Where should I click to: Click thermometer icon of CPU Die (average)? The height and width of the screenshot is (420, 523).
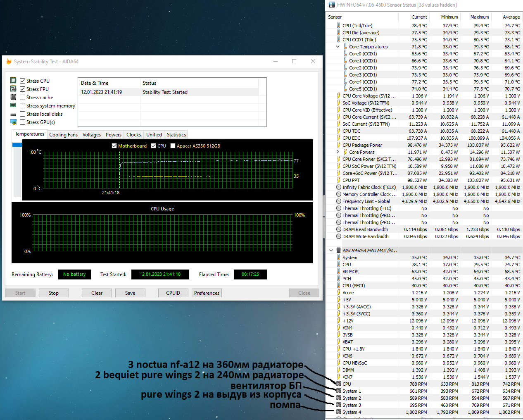tap(339, 33)
